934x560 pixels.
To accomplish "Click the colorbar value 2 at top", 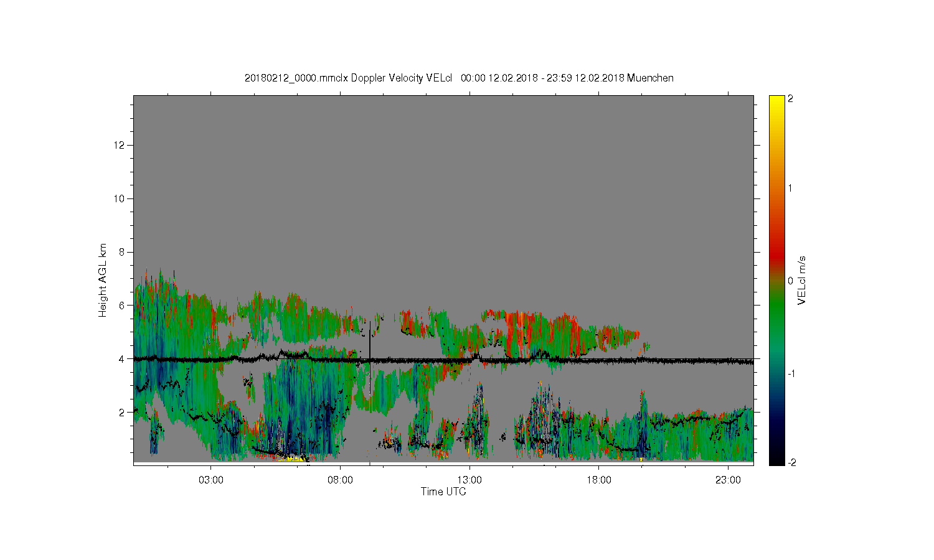I will coord(790,99).
